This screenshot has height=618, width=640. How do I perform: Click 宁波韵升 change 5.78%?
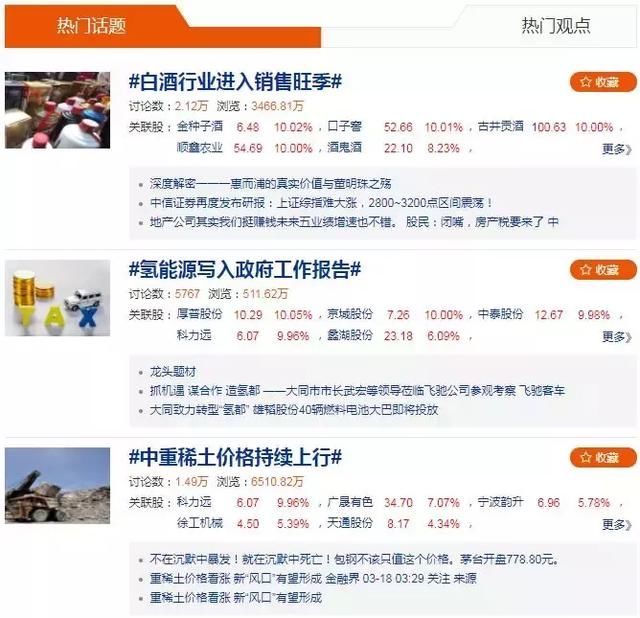[594, 502]
